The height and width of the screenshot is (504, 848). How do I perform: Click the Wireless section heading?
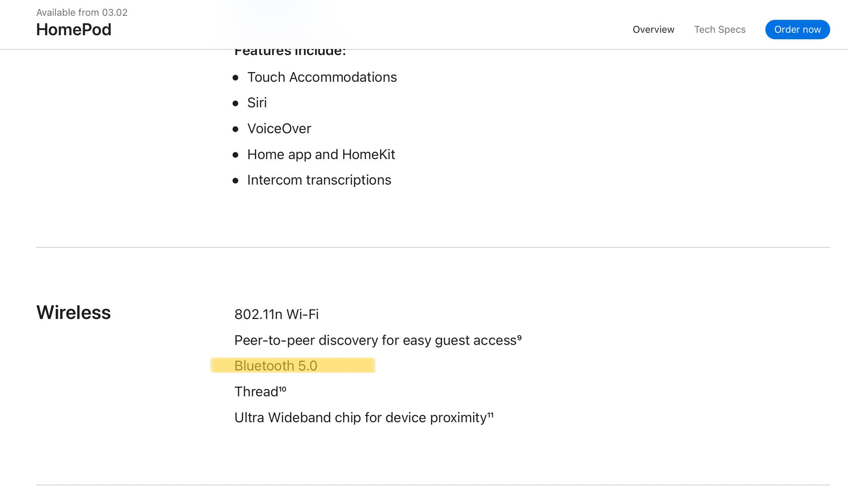[73, 313]
